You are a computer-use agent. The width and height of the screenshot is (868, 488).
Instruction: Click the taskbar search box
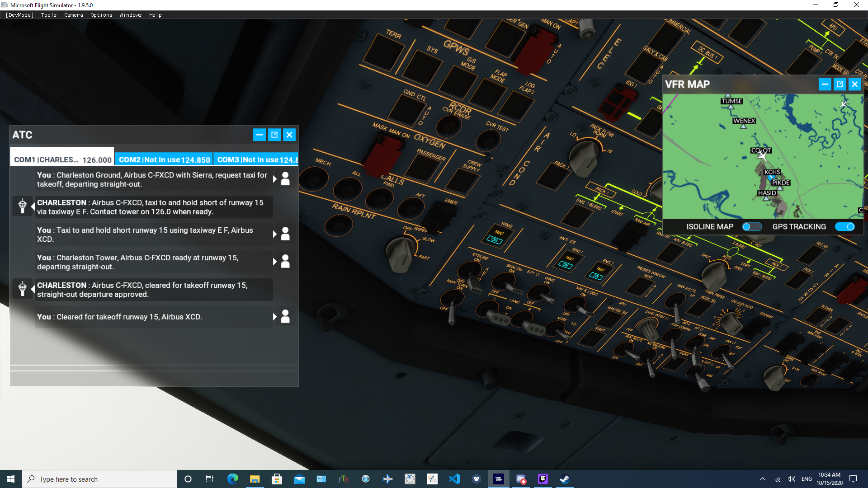tap(99, 479)
